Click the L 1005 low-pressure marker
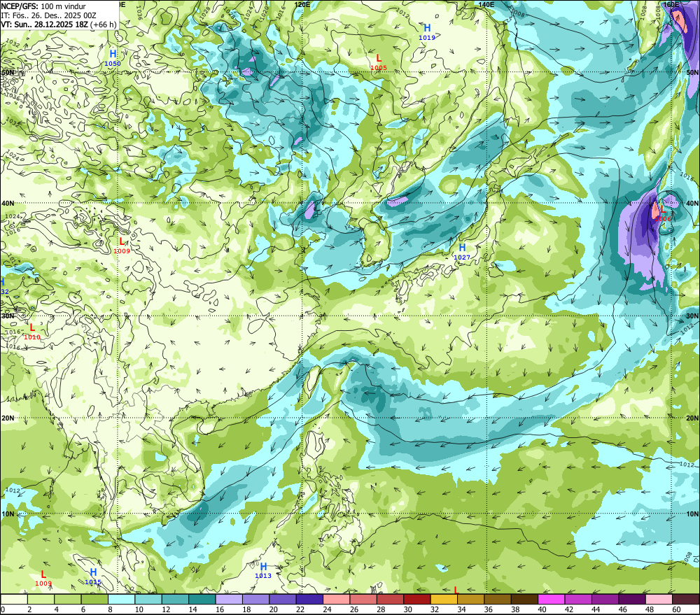Image resolution: width=700 pixels, height=615 pixels. (x=379, y=62)
